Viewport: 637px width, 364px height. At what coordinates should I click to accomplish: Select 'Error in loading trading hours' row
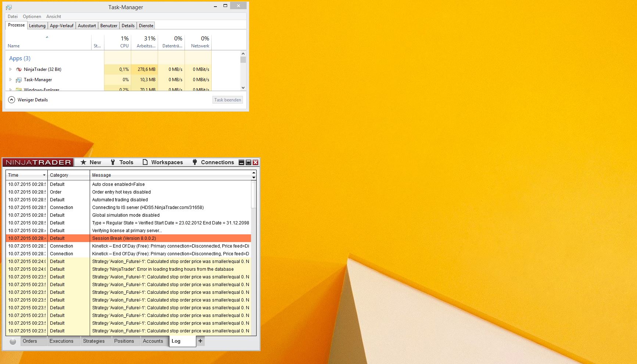click(x=128, y=269)
